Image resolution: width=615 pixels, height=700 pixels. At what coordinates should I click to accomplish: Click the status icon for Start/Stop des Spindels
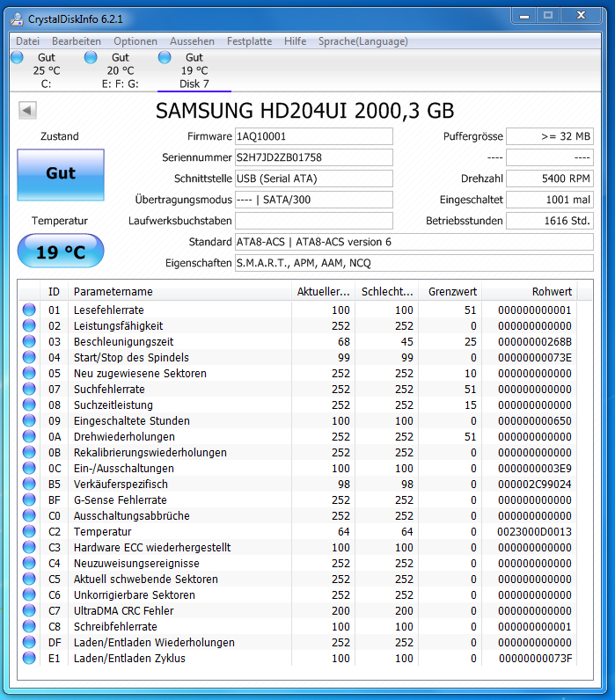tap(29, 357)
